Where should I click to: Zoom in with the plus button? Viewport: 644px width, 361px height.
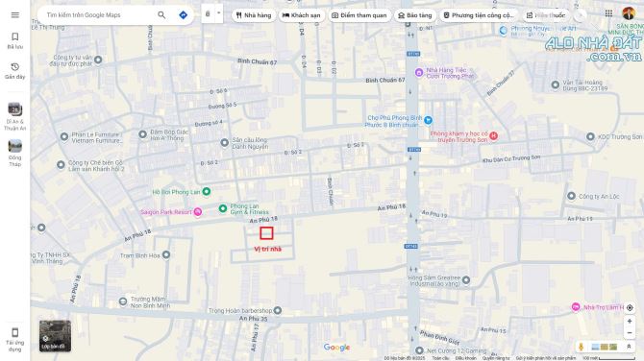pos(630,322)
